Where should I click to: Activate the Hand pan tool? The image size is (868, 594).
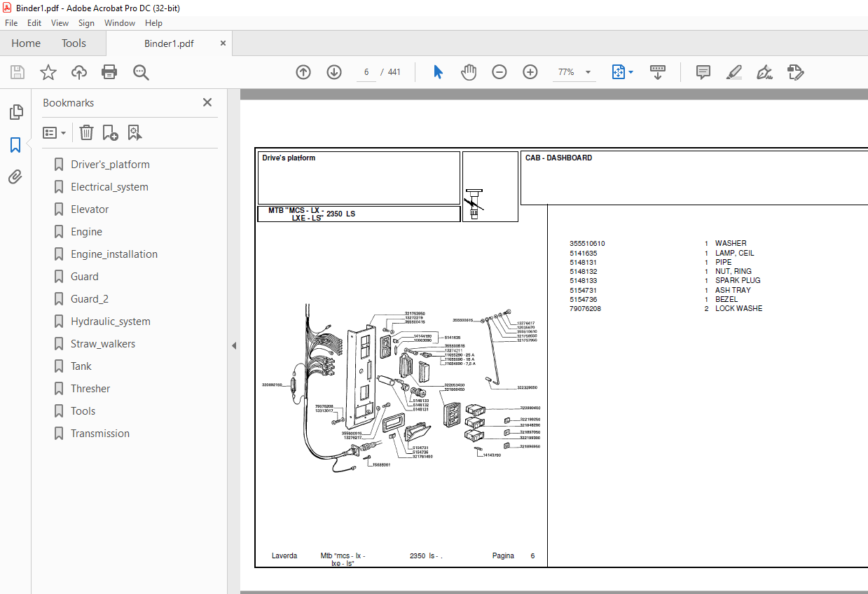pyautogui.click(x=469, y=72)
